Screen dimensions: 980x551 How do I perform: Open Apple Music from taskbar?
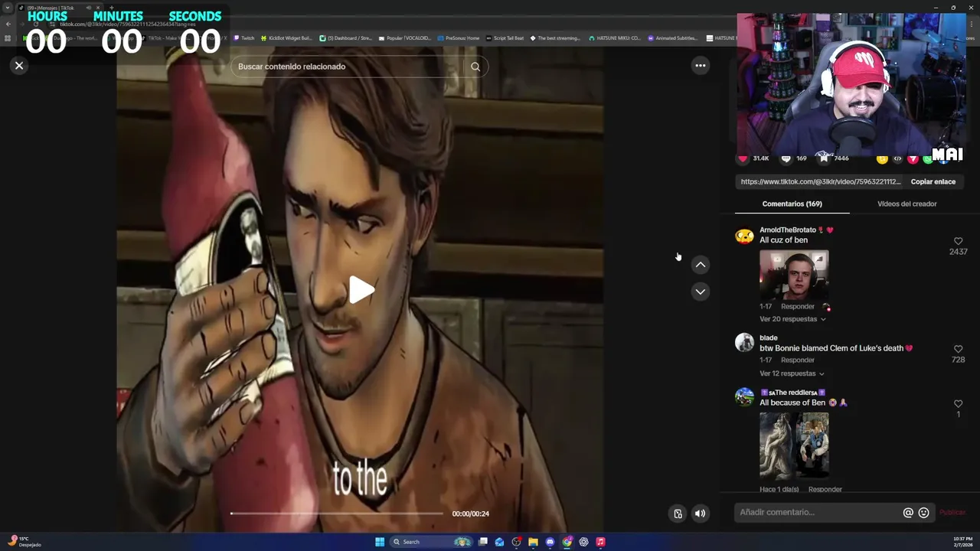[x=600, y=542]
